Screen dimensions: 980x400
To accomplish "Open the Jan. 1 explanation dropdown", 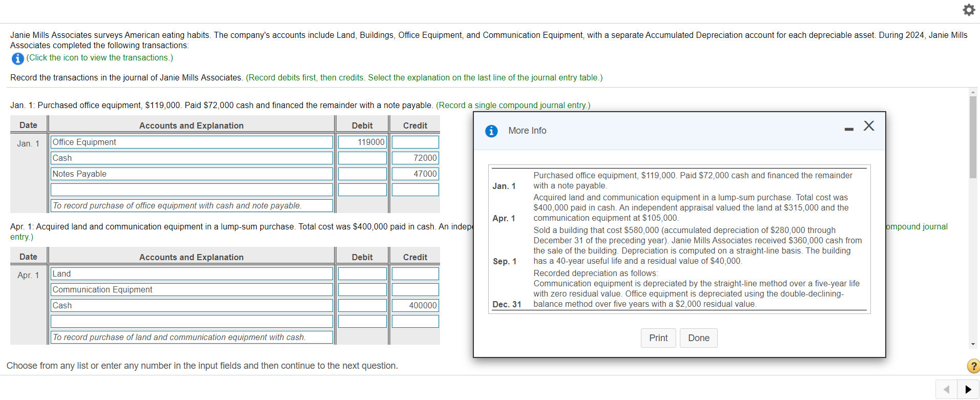I will click(x=192, y=205).
